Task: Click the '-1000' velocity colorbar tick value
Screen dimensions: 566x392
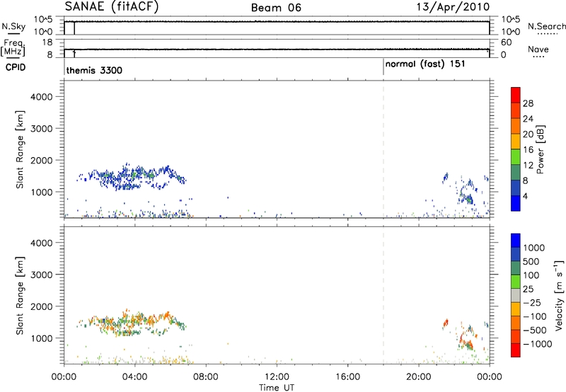Action: tap(537, 344)
